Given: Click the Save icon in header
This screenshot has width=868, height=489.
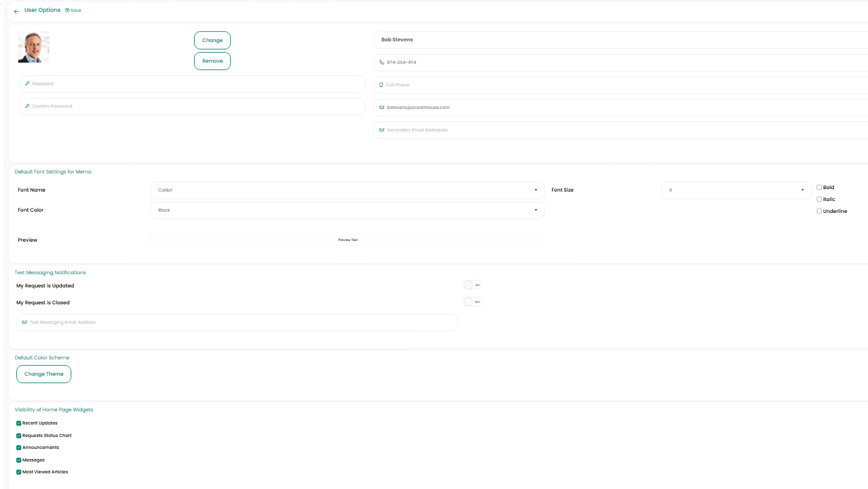Looking at the screenshot, I should (68, 11).
